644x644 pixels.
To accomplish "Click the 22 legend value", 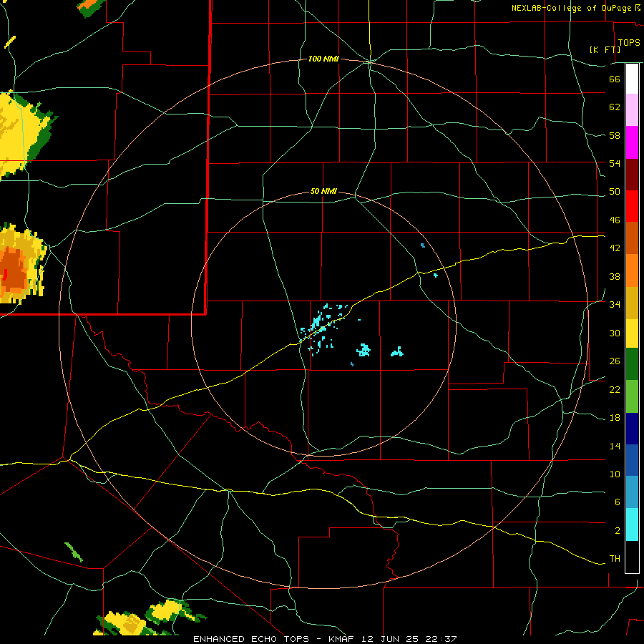I will [615, 389].
